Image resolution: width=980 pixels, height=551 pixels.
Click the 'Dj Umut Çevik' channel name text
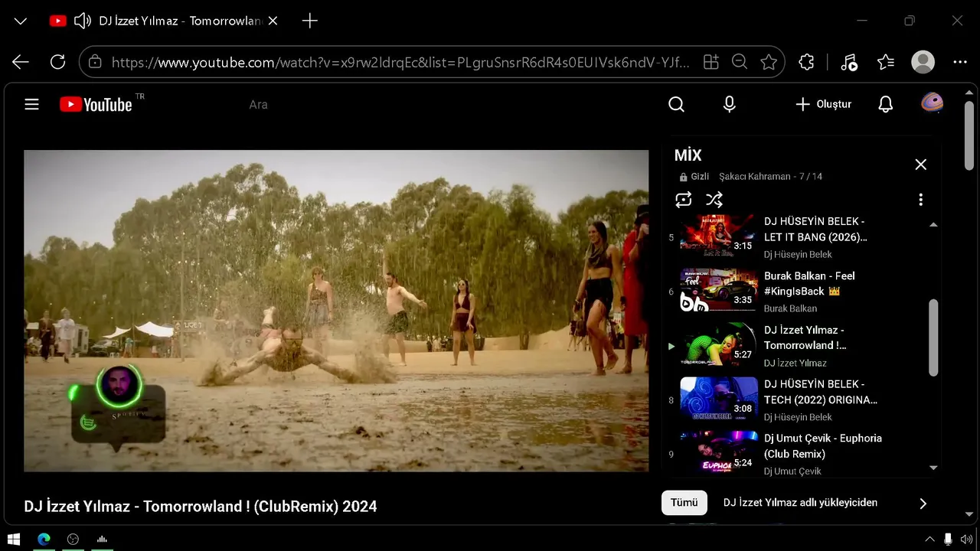(x=792, y=471)
